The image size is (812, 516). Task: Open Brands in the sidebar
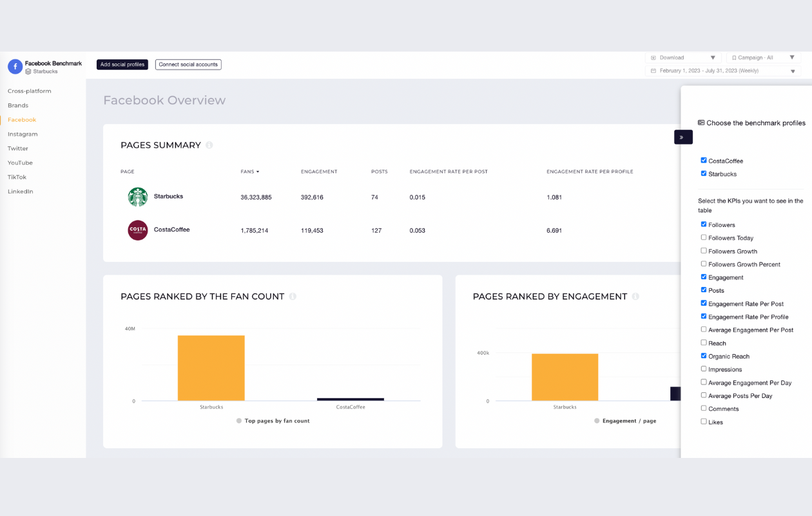[x=18, y=105]
